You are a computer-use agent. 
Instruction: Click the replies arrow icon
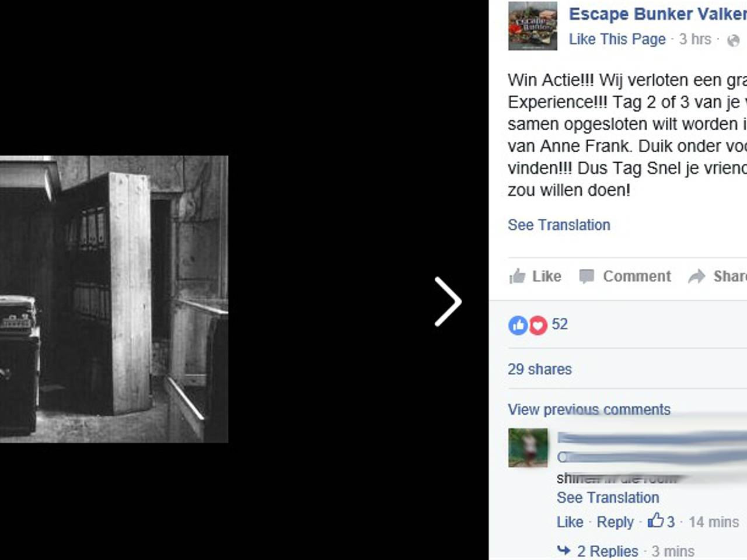click(x=564, y=550)
